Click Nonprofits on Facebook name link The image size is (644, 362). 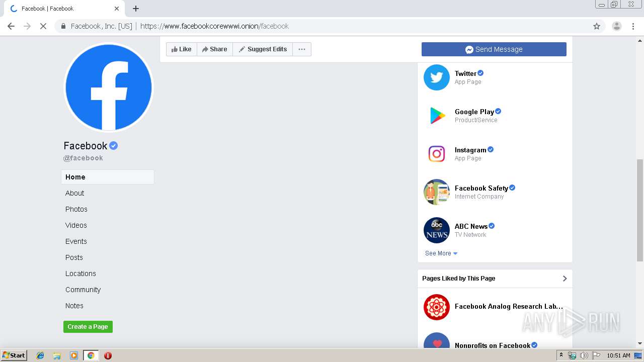pyautogui.click(x=493, y=345)
